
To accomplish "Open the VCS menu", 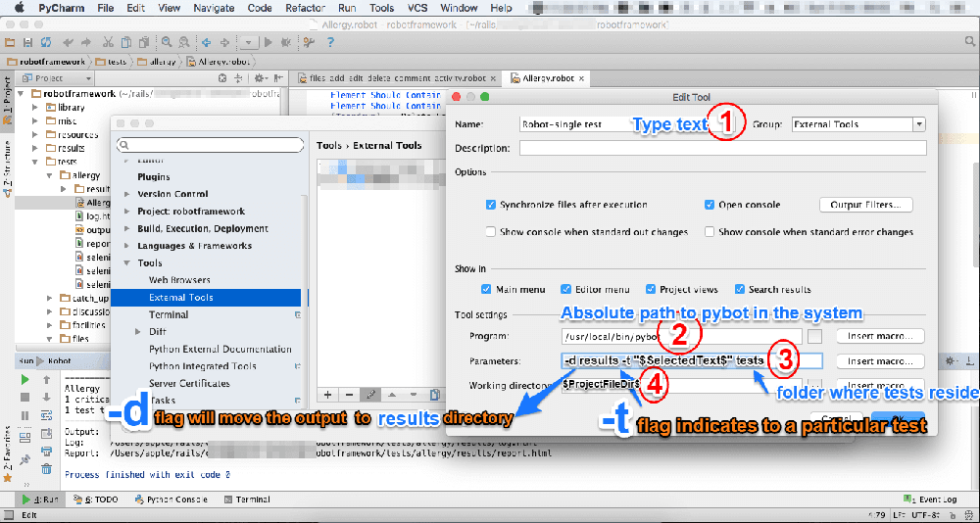I will click(x=417, y=8).
